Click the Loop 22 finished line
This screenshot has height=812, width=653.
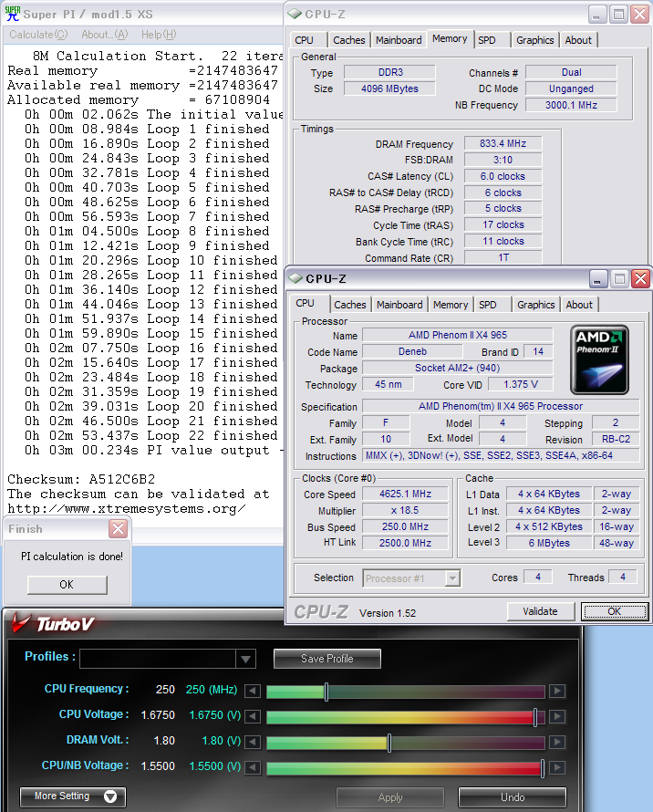(151, 435)
